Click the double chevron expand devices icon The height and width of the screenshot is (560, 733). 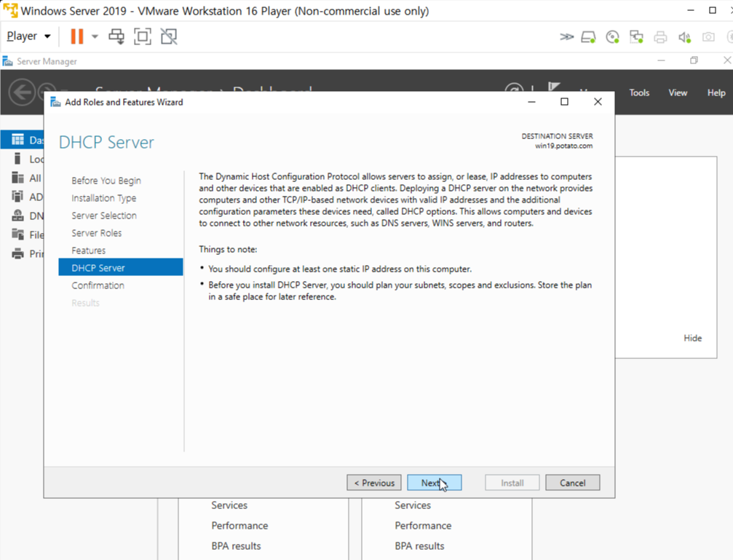click(566, 37)
